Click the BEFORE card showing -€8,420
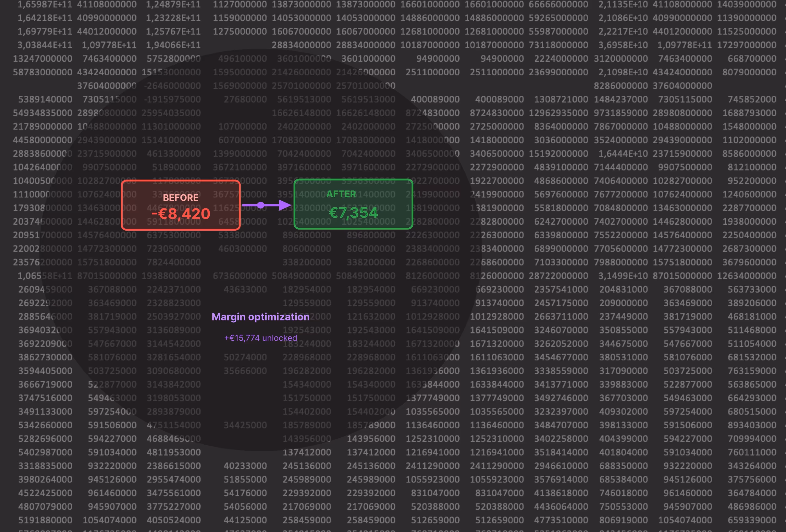The image size is (786, 532). pos(181,205)
